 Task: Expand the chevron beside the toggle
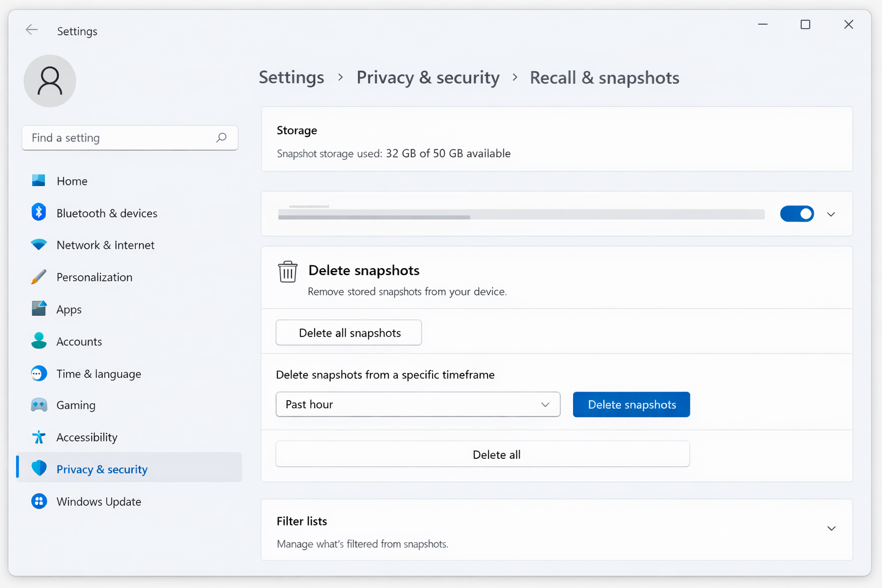(x=831, y=214)
